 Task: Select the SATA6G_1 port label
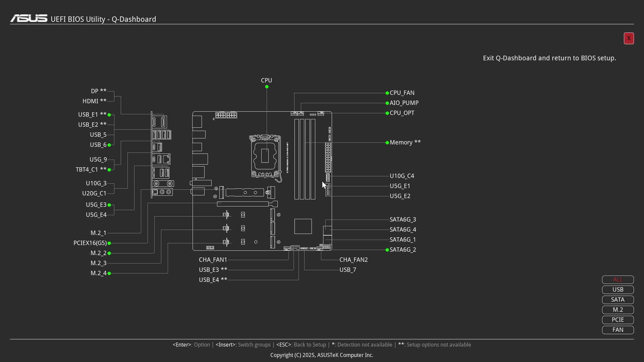(403, 240)
